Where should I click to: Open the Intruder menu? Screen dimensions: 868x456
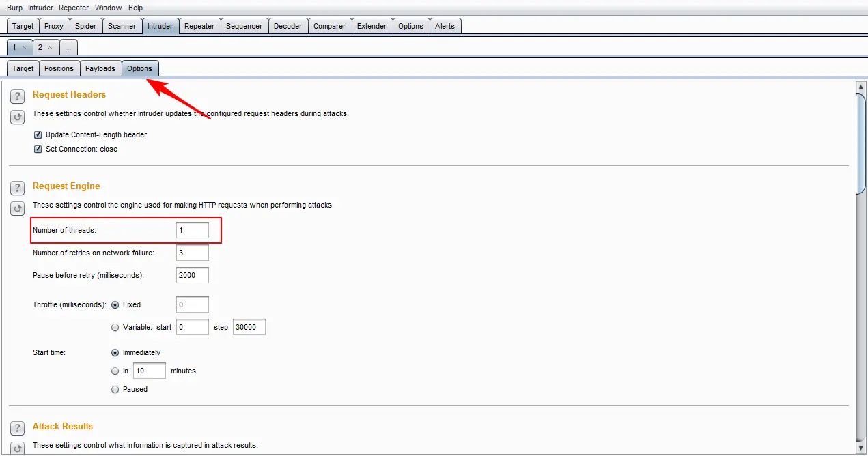click(40, 8)
